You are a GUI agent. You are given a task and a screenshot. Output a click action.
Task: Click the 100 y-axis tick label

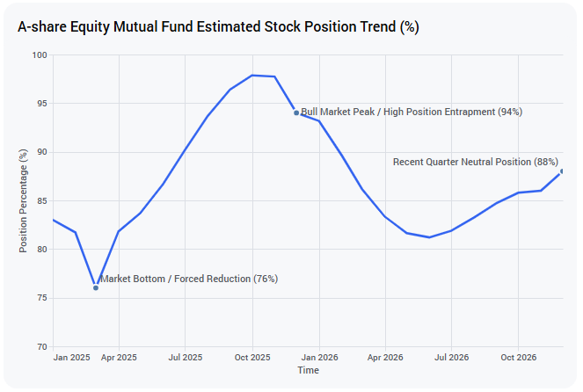40,55
